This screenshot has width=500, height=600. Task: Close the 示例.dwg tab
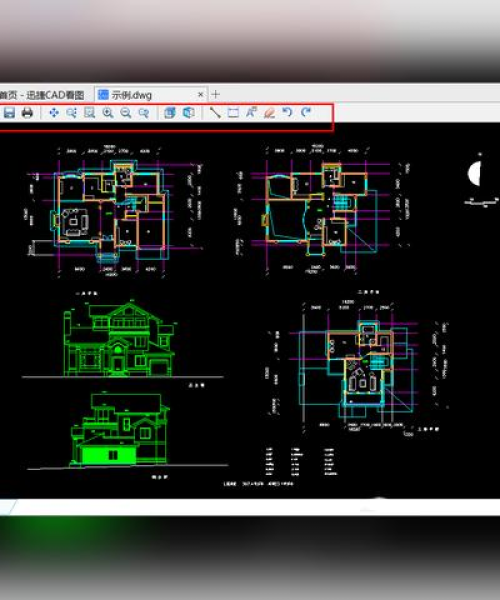[x=200, y=95]
